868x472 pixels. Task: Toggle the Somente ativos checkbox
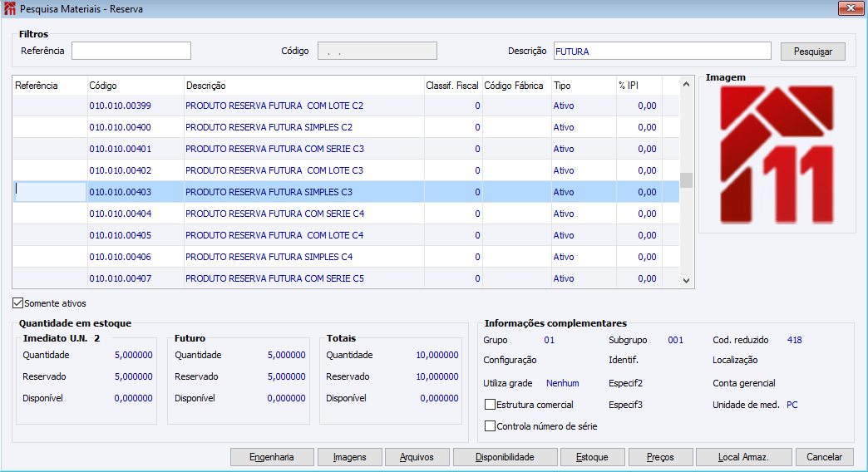18,303
